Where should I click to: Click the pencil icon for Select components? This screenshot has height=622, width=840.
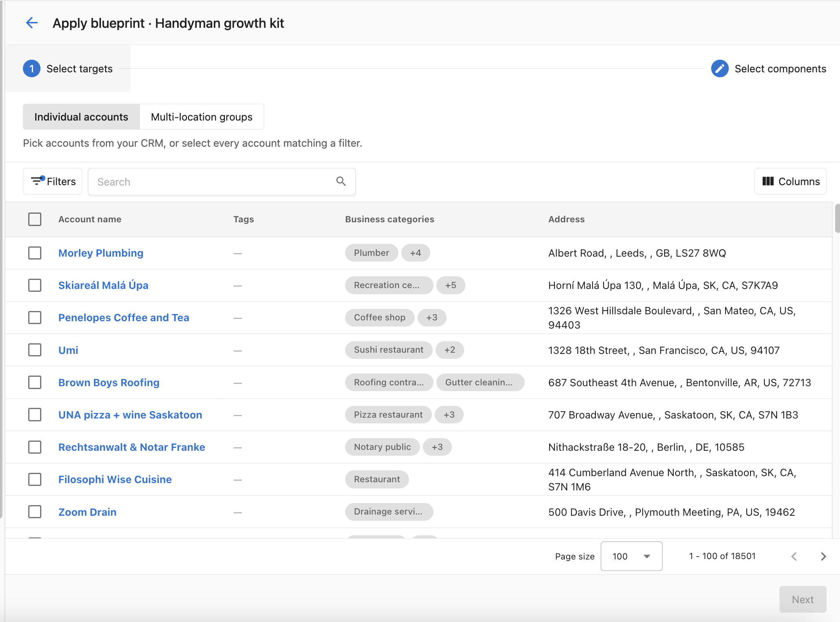coord(720,69)
